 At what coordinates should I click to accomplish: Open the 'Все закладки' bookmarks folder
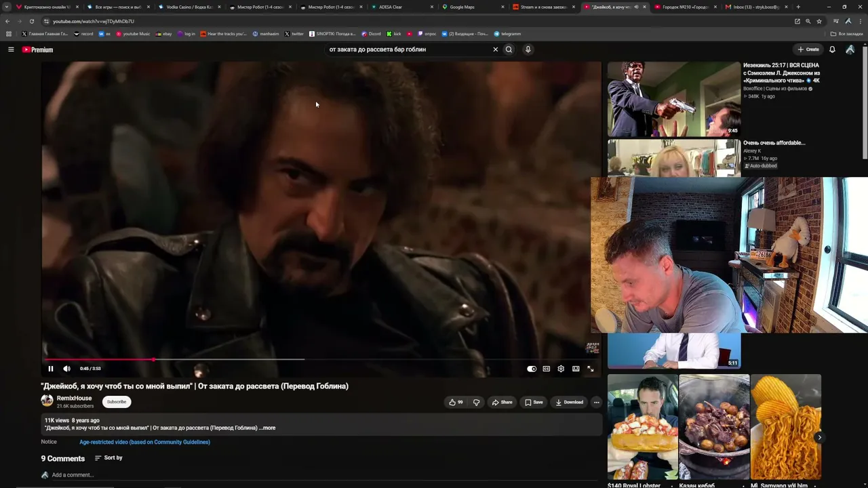847,34
